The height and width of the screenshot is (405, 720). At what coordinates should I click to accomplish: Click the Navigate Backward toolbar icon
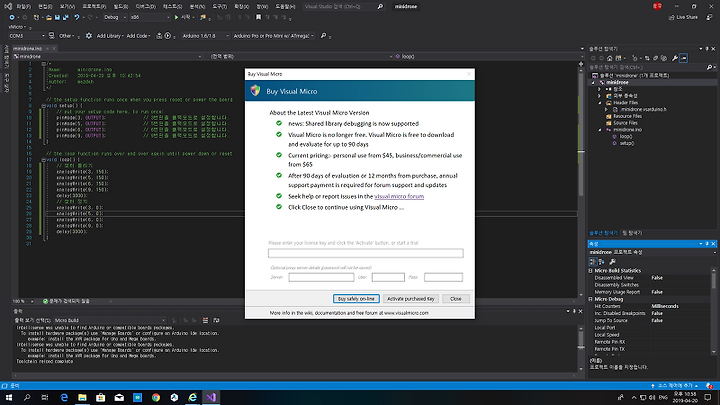12,17
